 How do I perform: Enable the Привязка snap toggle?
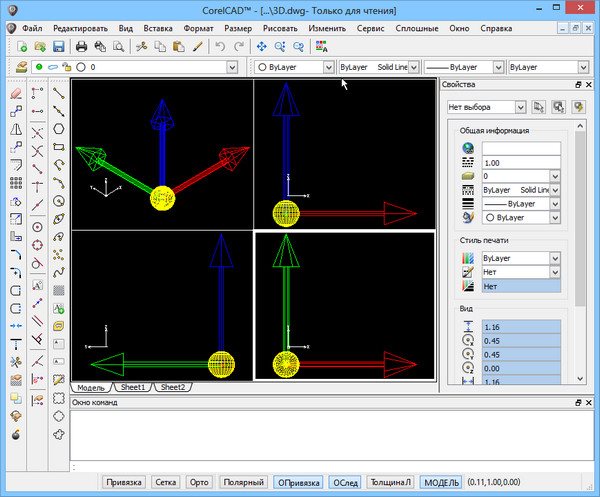point(125,482)
